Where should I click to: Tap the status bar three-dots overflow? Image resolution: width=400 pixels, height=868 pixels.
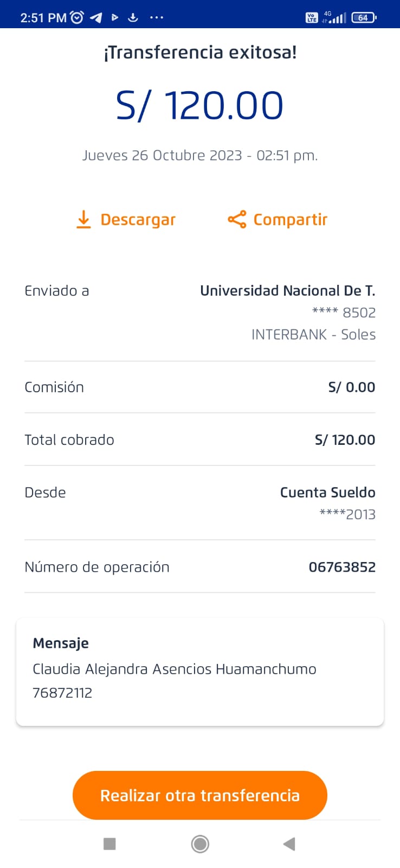click(157, 17)
